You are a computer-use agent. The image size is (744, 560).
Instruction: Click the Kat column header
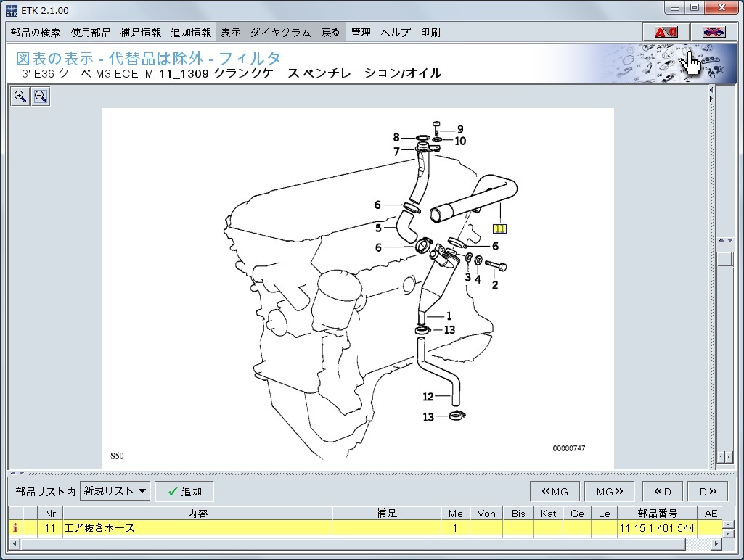point(548,513)
